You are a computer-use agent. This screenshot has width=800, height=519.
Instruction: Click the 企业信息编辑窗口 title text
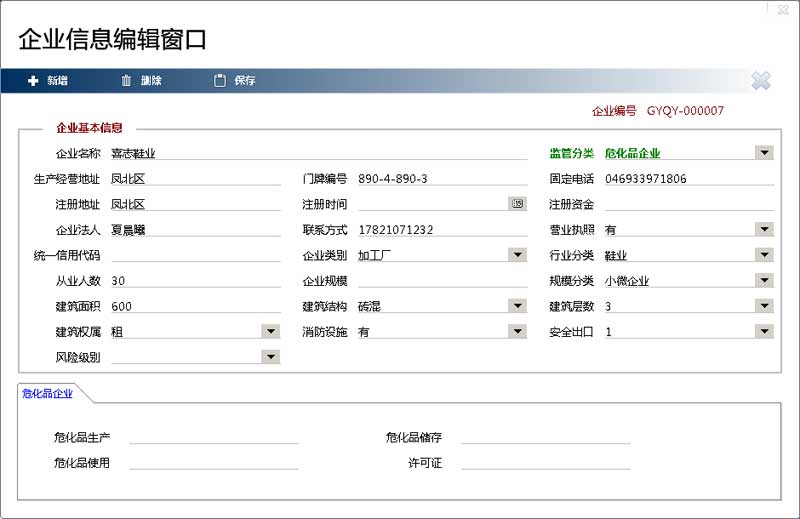[x=113, y=39]
